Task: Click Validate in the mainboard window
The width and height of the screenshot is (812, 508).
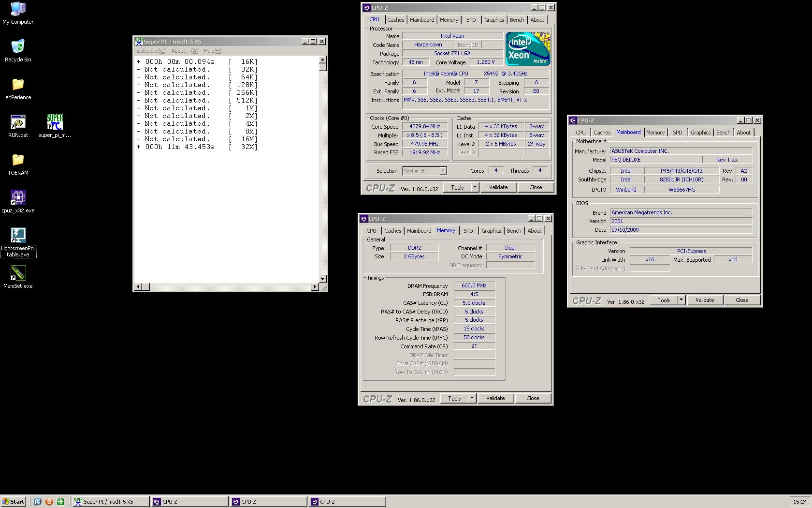Action: coord(705,300)
